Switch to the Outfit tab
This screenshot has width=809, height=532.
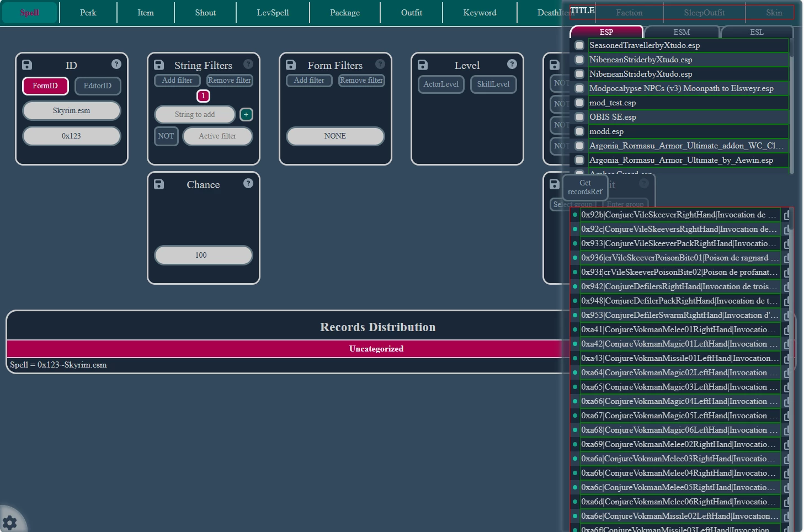[x=412, y=13]
